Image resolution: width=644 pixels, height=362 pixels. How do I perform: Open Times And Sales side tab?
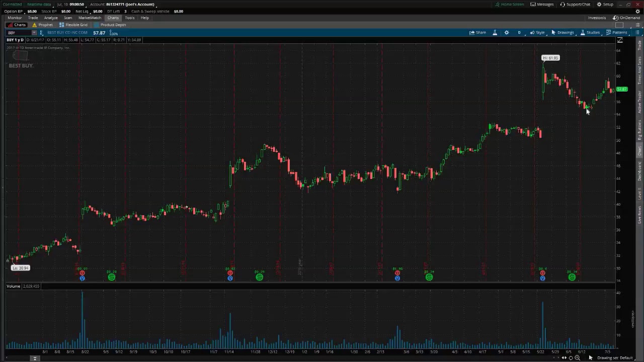(639, 70)
